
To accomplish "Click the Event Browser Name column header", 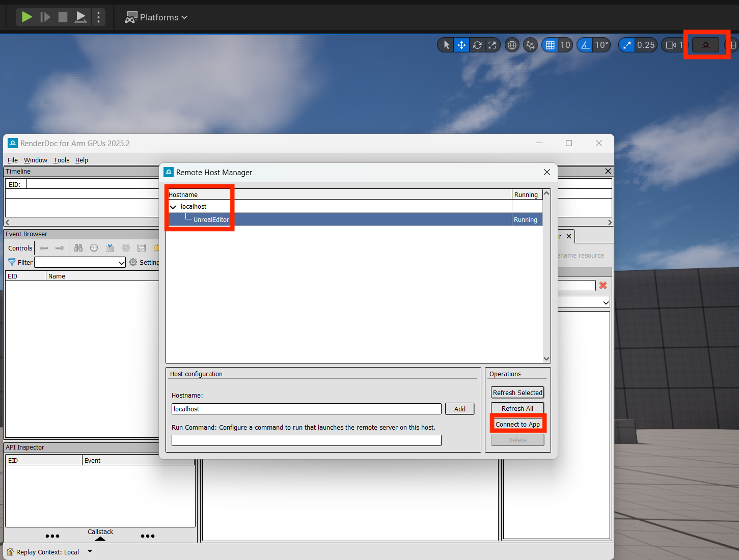I will click(x=102, y=276).
